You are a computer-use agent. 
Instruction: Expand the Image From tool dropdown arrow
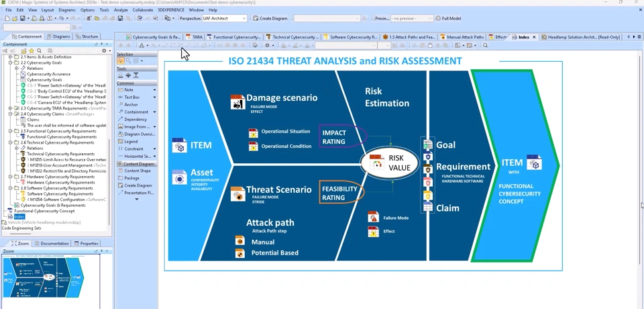154,127
